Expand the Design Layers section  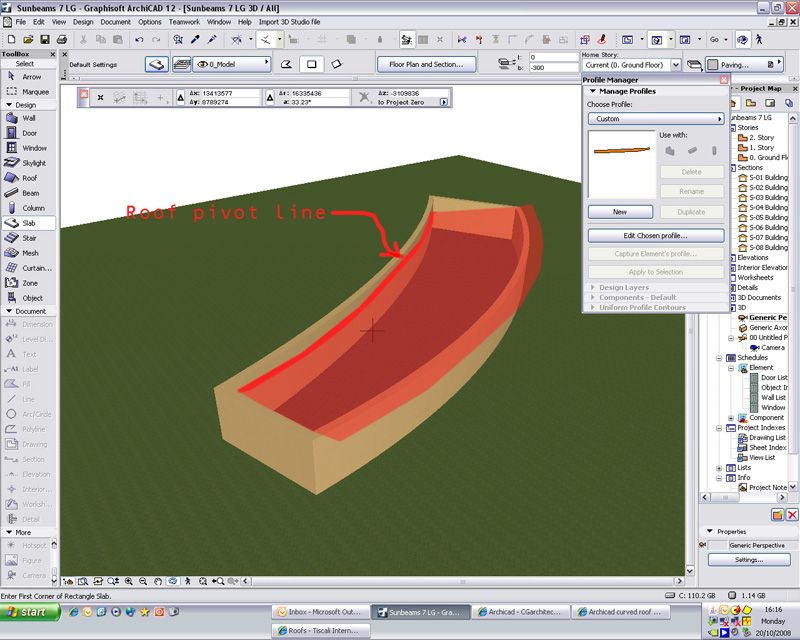[x=593, y=287]
